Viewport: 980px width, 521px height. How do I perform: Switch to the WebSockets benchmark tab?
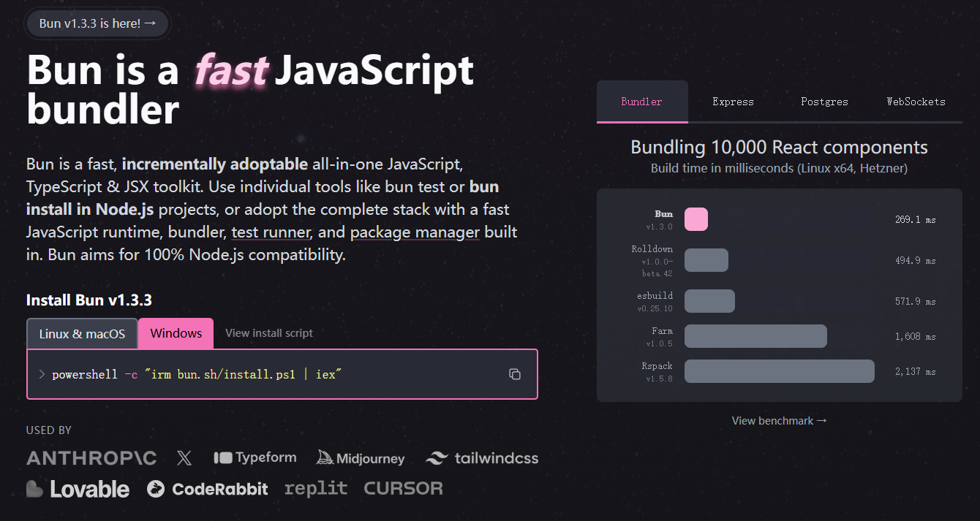point(916,102)
